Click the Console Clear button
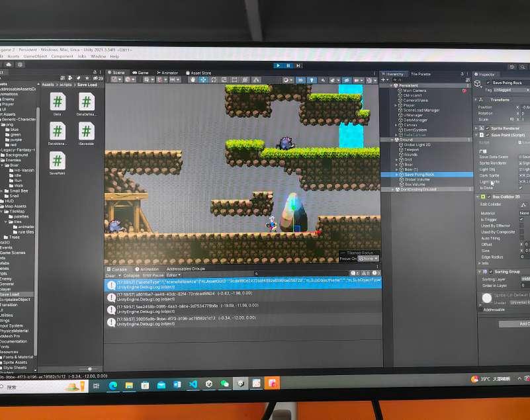Viewport: 530px width, 420px height. pyautogui.click(x=110, y=275)
